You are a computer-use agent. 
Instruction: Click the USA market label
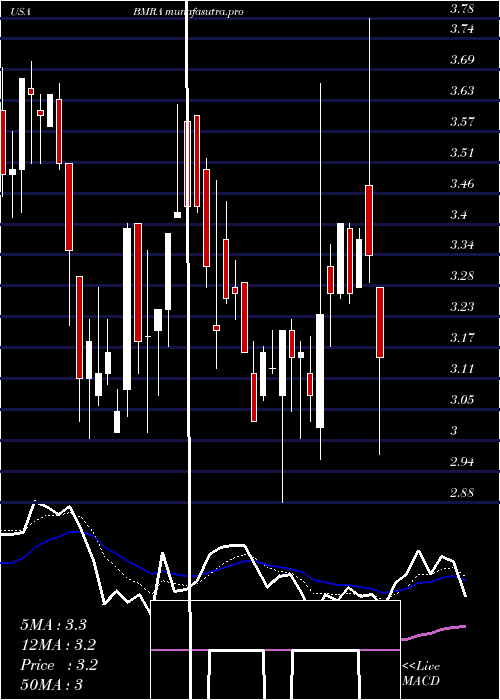(20, 12)
